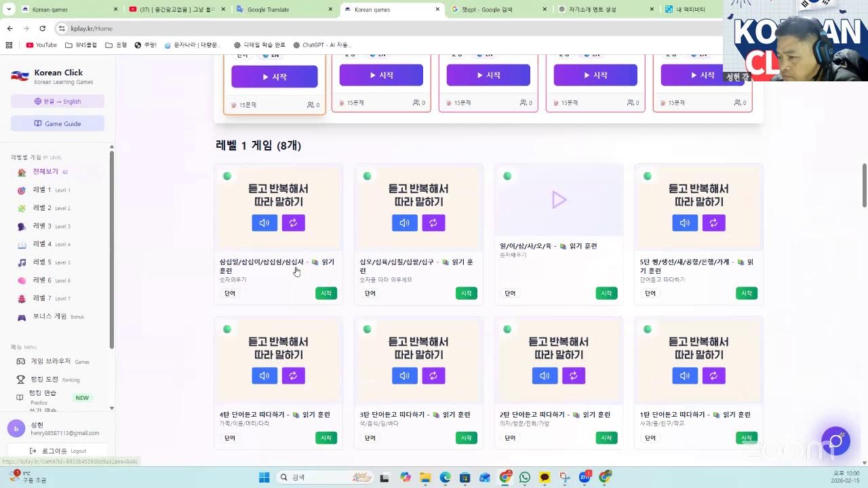Click 로그아웃 Logout button
Screen dimensions: 868x488
(58, 451)
